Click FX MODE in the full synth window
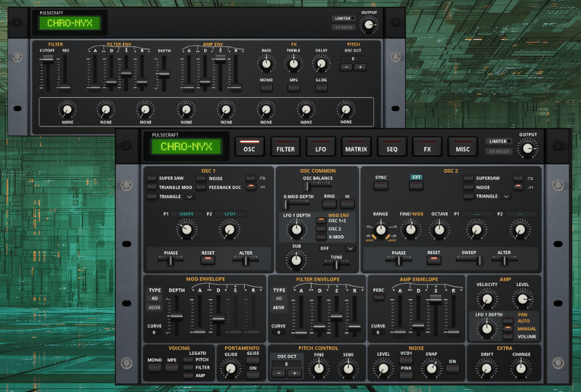 (499, 151)
